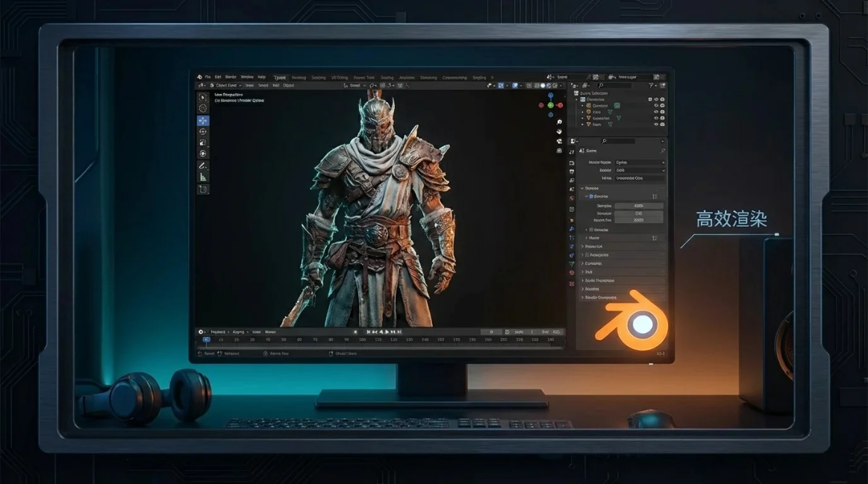Jump to timeline end button
The height and width of the screenshot is (484, 868).
click(x=399, y=332)
